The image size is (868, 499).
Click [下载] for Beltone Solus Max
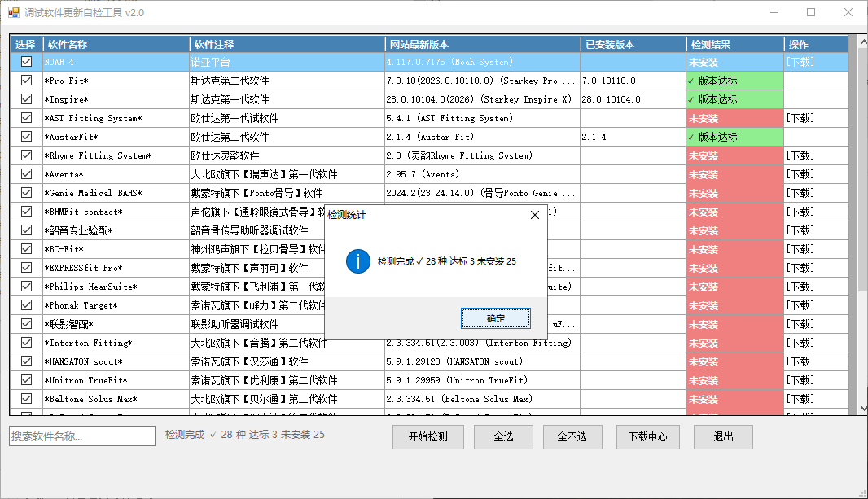tap(800, 399)
